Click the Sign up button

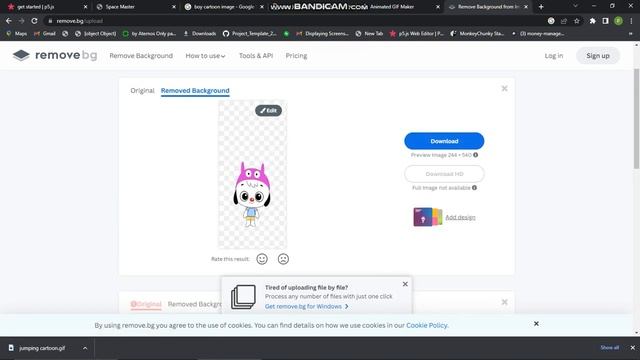click(x=598, y=56)
